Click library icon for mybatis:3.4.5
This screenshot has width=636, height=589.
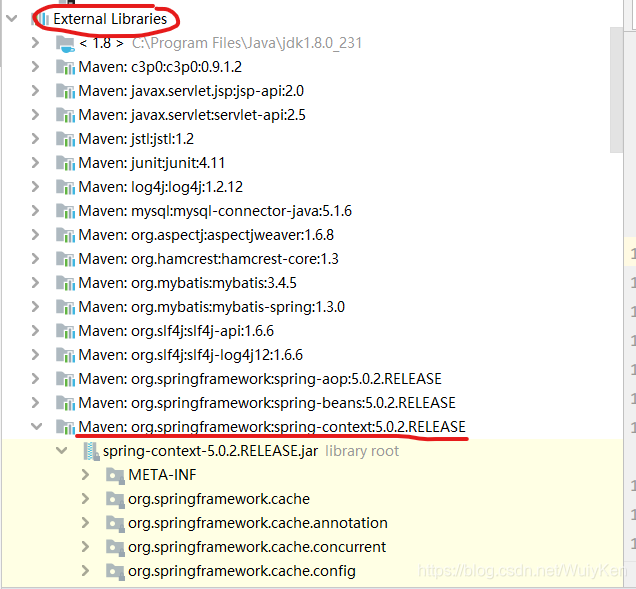pyautogui.click(x=65, y=283)
